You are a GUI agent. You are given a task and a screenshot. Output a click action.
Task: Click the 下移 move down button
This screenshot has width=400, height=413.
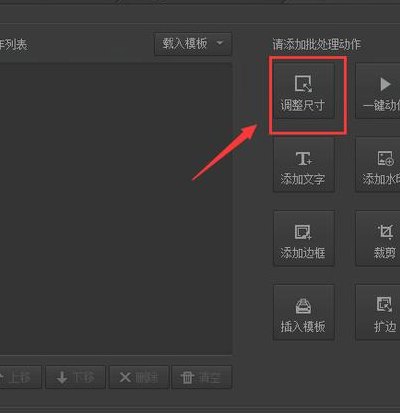tap(75, 377)
